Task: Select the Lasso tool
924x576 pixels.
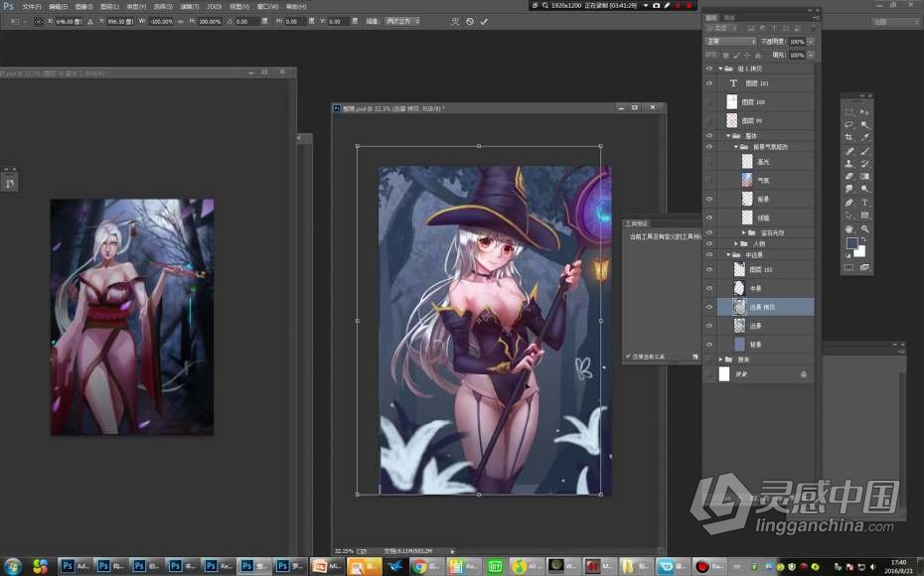Action: point(848,125)
